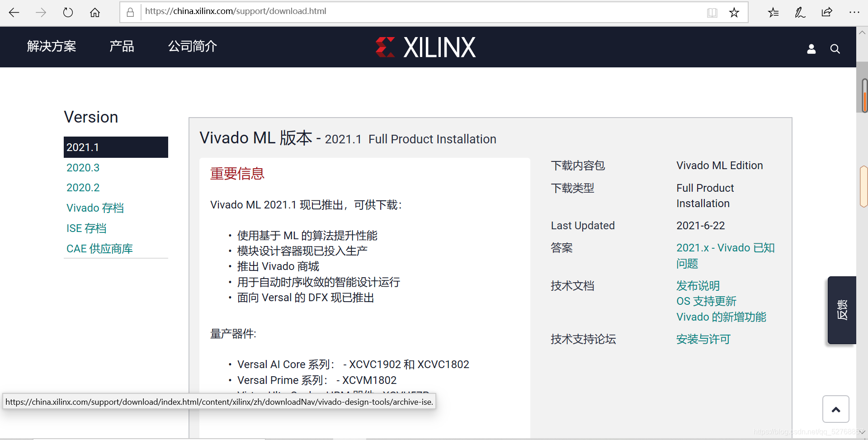The width and height of the screenshot is (868, 440).
Task: Open the CAE 供应商库 link
Action: coord(99,249)
